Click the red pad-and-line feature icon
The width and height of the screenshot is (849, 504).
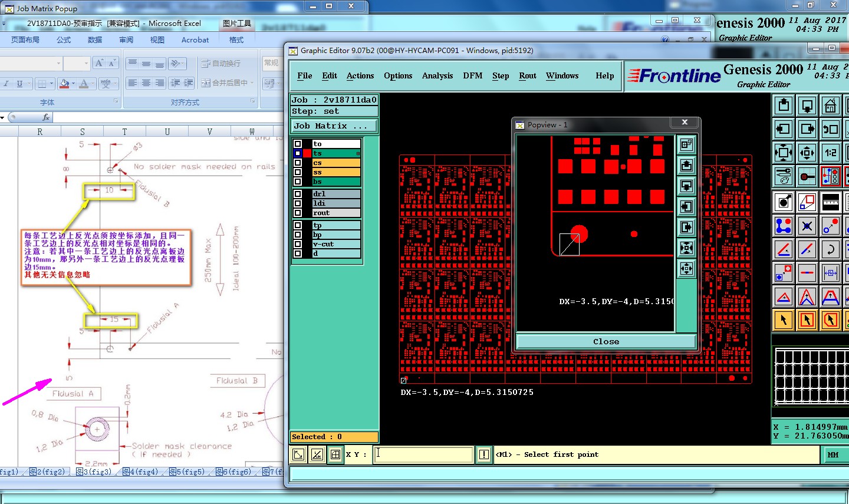(807, 176)
